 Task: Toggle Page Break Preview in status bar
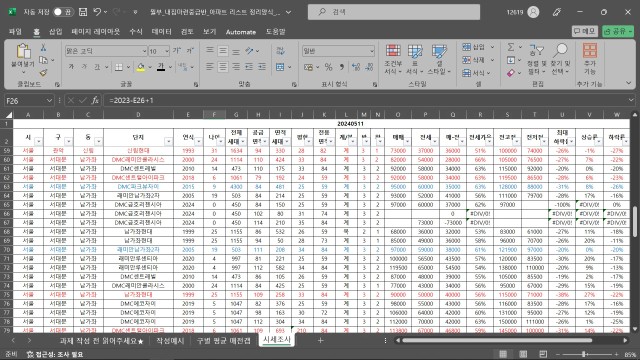(x=543, y=354)
